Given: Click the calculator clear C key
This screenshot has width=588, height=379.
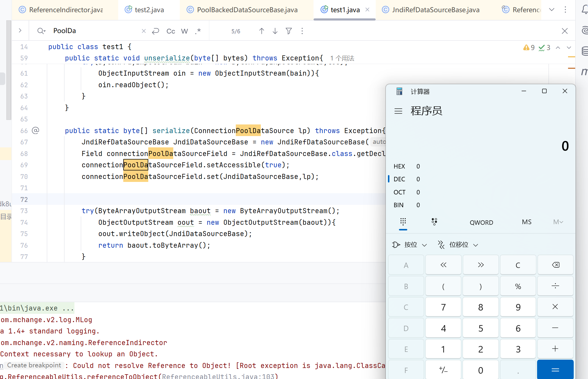Looking at the screenshot, I should tap(518, 265).
